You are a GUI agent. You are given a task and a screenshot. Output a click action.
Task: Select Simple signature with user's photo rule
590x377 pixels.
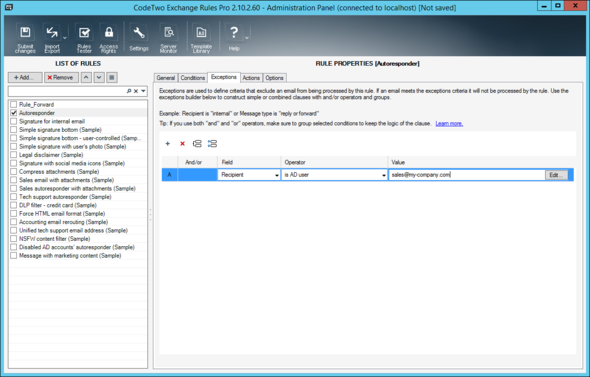pos(73,146)
